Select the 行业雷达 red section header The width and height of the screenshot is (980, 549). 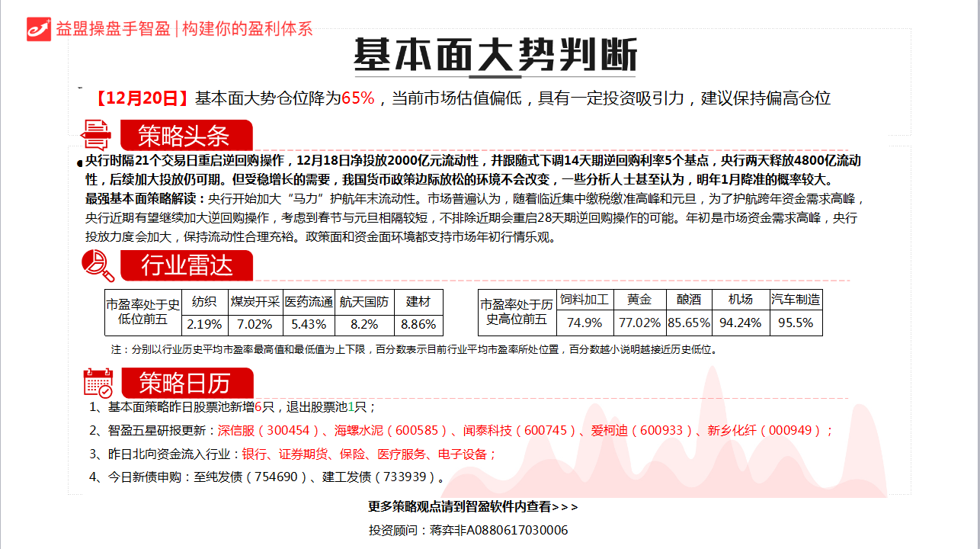(x=185, y=265)
